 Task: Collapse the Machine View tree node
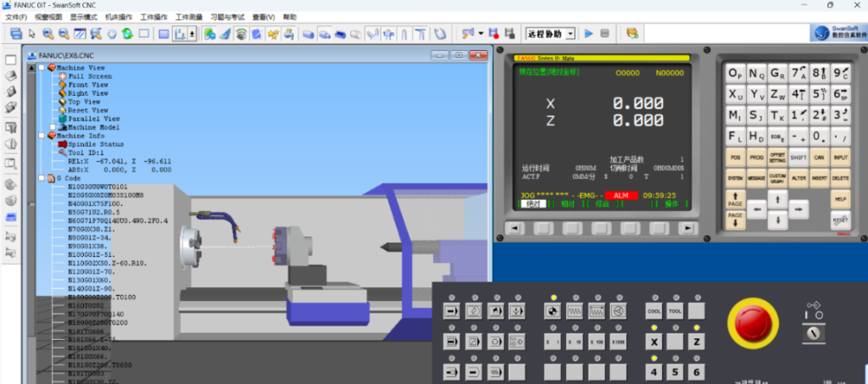tap(42, 68)
